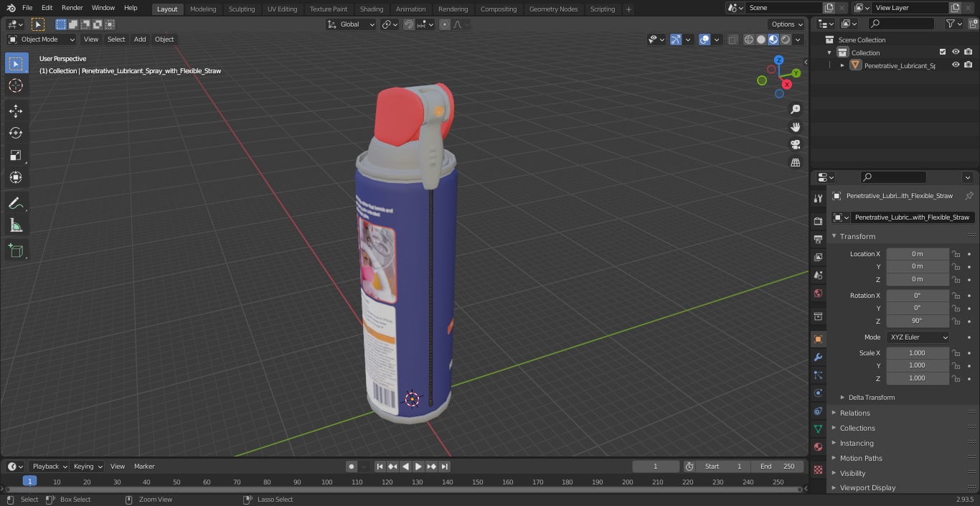
Task: Open Global transform orientation dropdown
Action: click(351, 24)
